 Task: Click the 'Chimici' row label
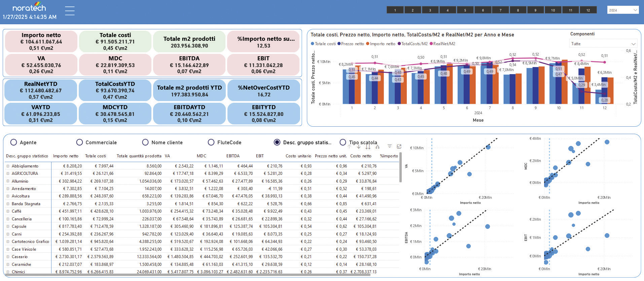point(18,272)
